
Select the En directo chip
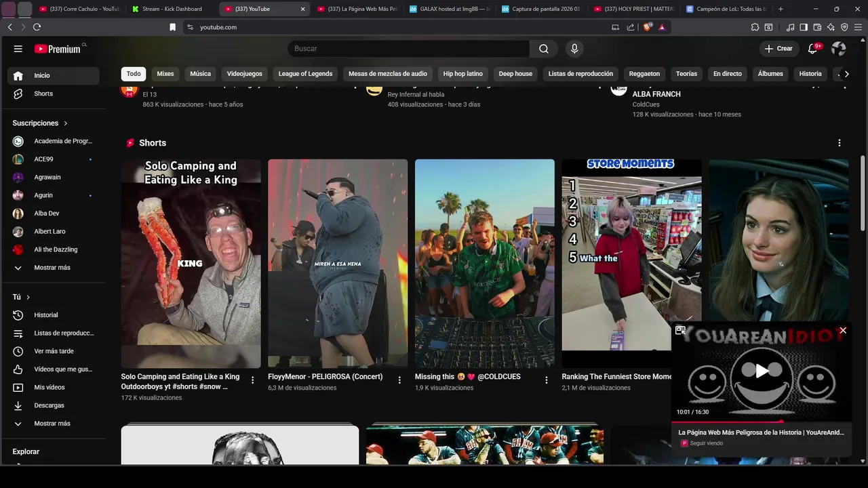(x=727, y=74)
